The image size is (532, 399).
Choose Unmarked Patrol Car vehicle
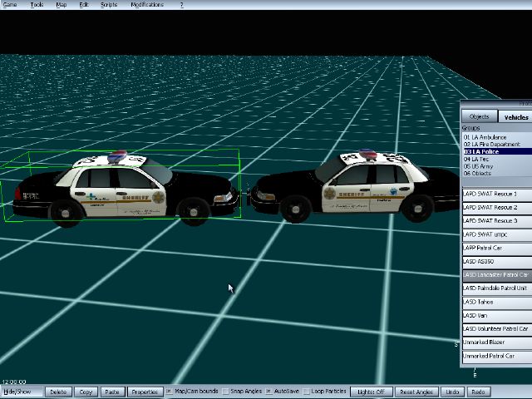click(x=497, y=357)
